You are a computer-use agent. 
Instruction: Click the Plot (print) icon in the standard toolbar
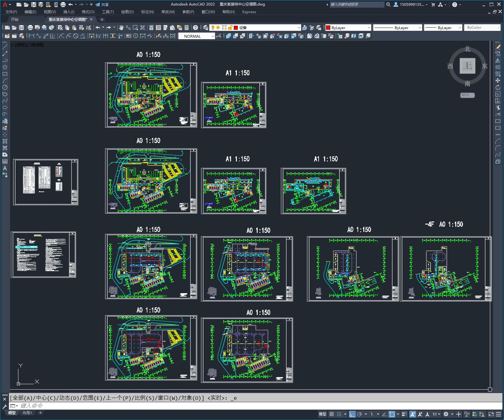pos(30,28)
